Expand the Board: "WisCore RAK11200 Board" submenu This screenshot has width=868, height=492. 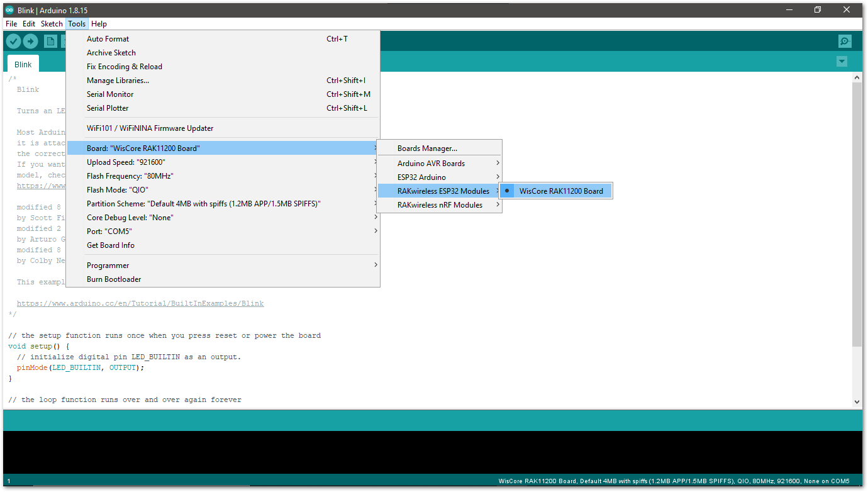(223, 148)
